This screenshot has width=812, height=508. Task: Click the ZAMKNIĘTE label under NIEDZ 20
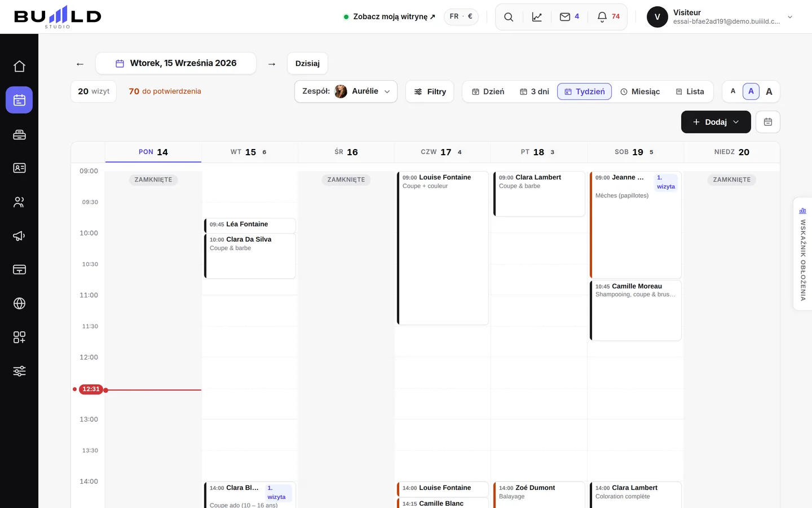coord(732,179)
